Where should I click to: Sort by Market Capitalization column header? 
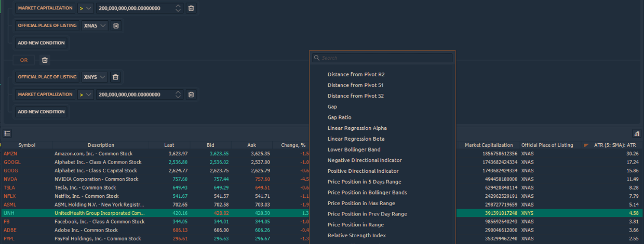pyautogui.click(x=488, y=145)
